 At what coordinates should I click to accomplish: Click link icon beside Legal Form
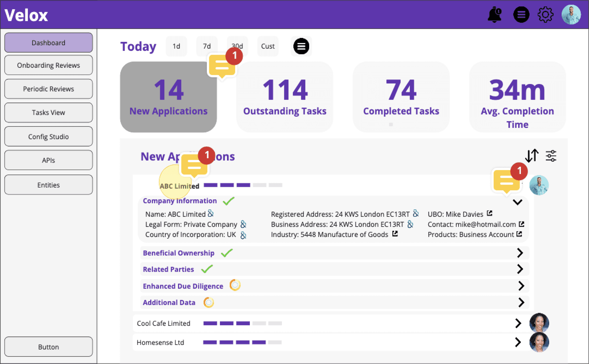click(243, 224)
